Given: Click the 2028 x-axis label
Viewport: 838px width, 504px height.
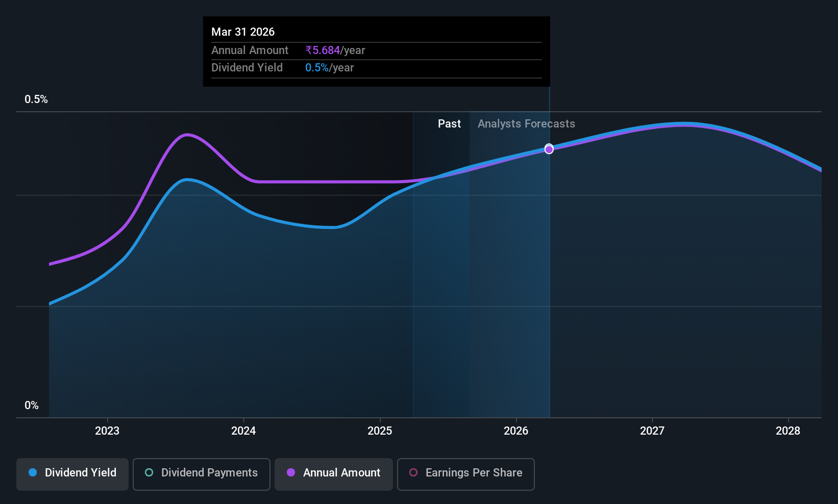Looking at the screenshot, I should click(x=788, y=431).
